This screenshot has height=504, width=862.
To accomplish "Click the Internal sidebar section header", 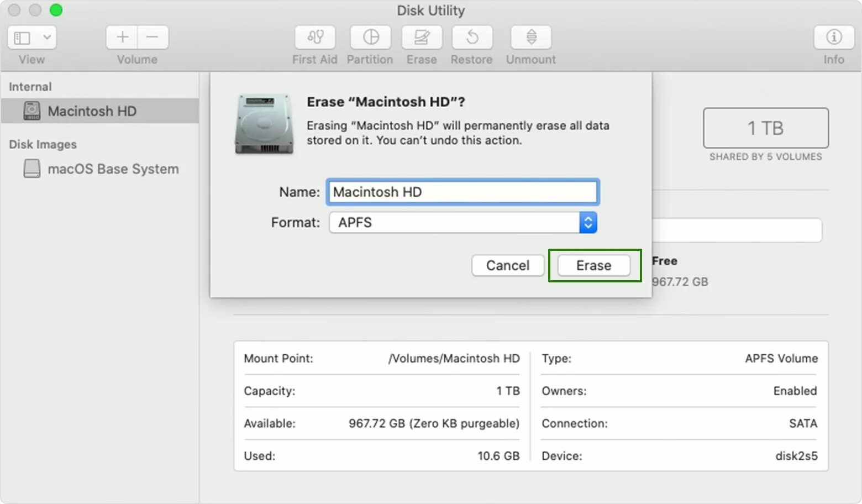I will tap(30, 87).
